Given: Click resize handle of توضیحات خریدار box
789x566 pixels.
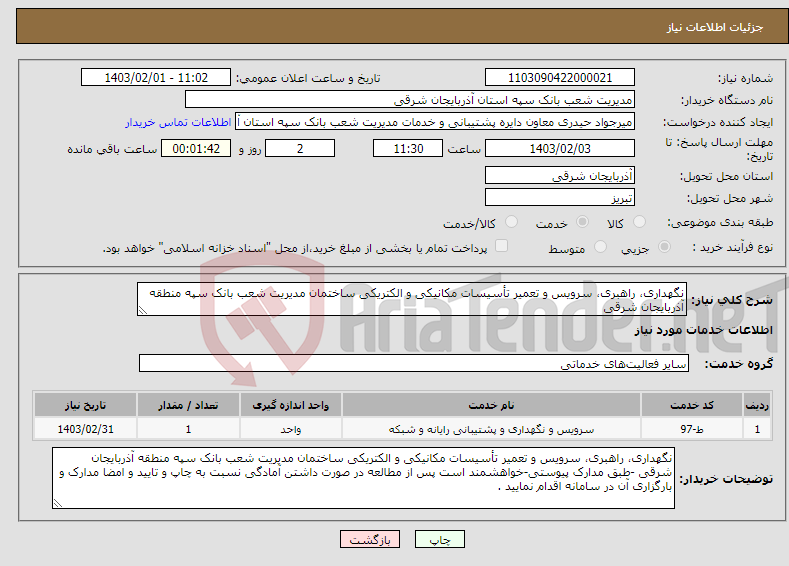Looking at the screenshot, I should 58,503.
